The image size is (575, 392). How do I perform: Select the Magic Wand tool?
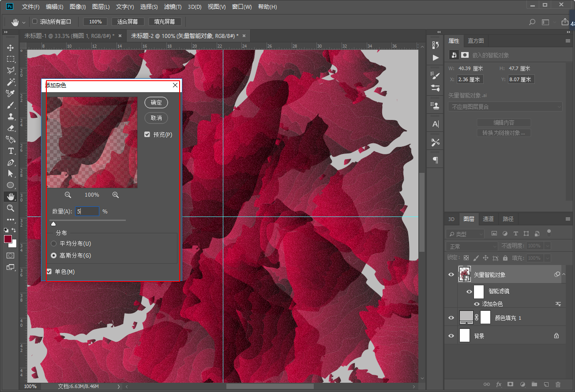pyautogui.click(x=11, y=82)
